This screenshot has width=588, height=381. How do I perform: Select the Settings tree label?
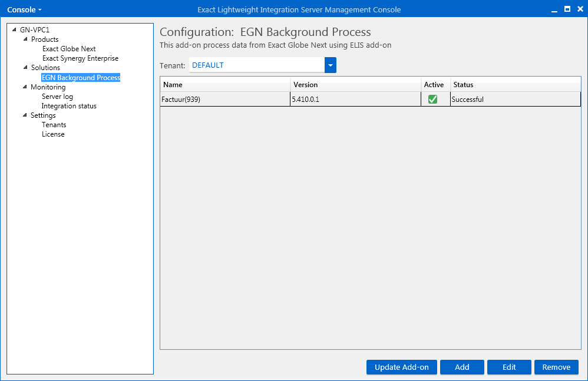pos(43,115)
